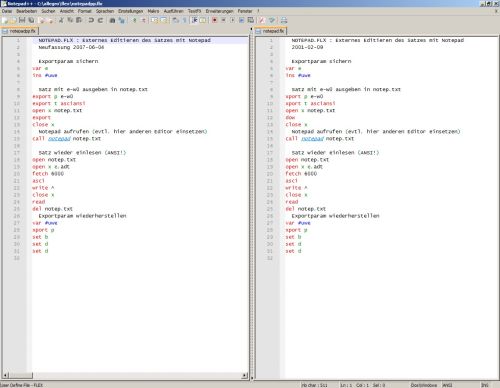The height and width of the screenshot is (388, 500).
Task: Open the Makro menu
Action: tap(153, 11)
